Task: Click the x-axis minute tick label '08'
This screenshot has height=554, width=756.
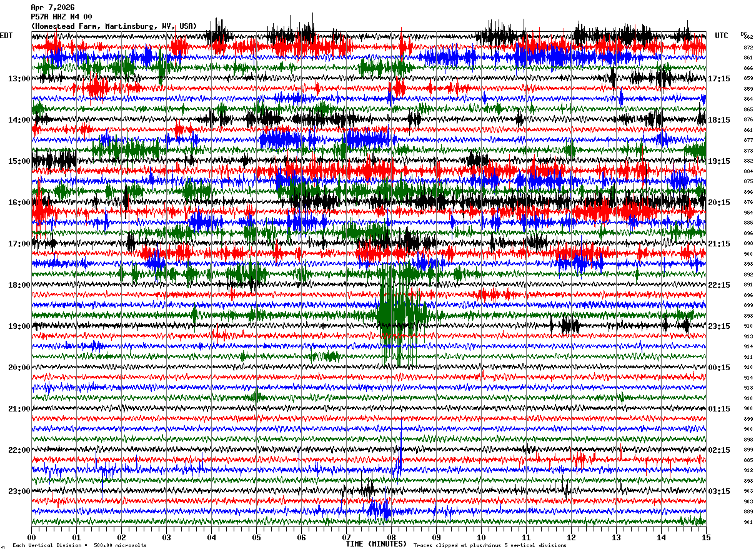Action: click(x=391, y=536)
